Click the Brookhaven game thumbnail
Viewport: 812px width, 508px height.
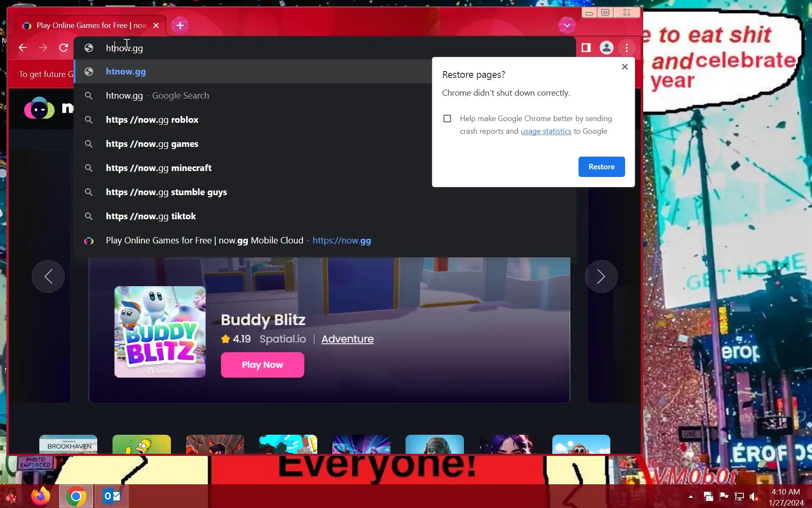pyautogui.click(x=69, y=444)
